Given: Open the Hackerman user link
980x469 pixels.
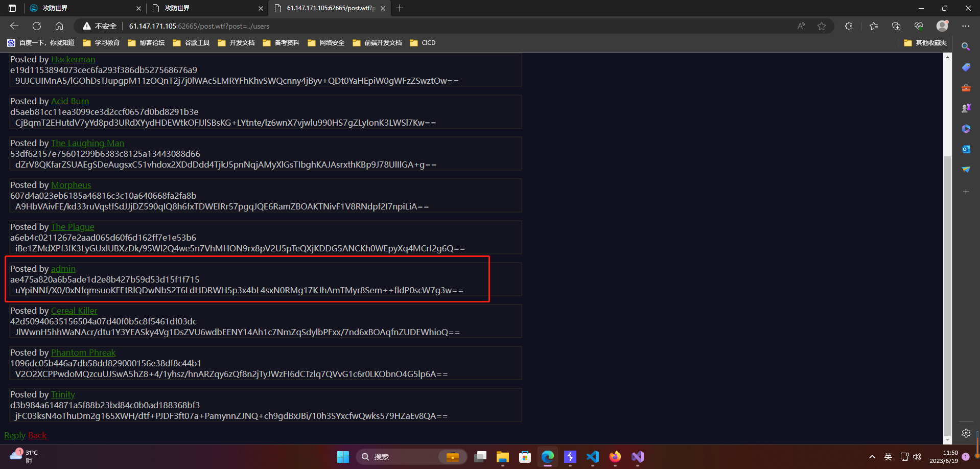Looking at the screenshot, I should [x=73, y=60].
